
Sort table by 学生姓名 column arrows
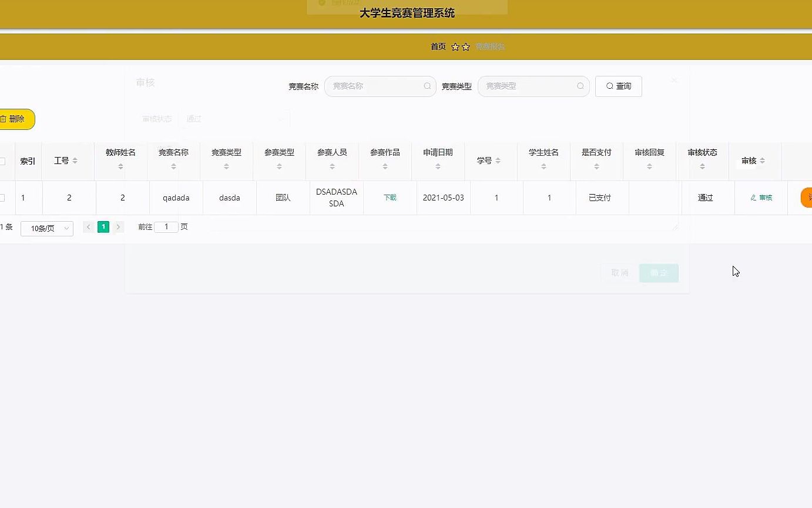click(543, 166)
